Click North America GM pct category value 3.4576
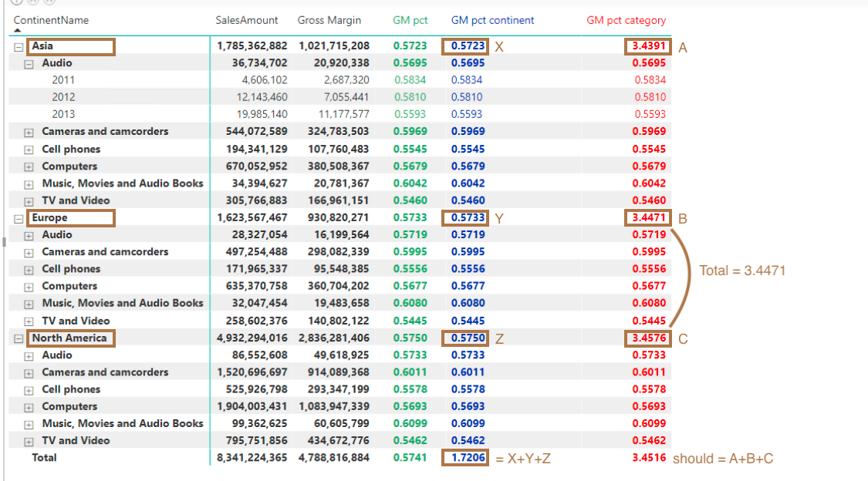The image size is (868, 481). [649, 338]
